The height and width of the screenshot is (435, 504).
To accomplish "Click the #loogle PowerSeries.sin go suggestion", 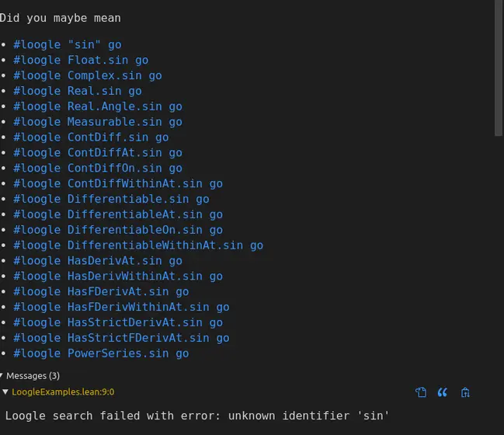I will tap(101, 353).
